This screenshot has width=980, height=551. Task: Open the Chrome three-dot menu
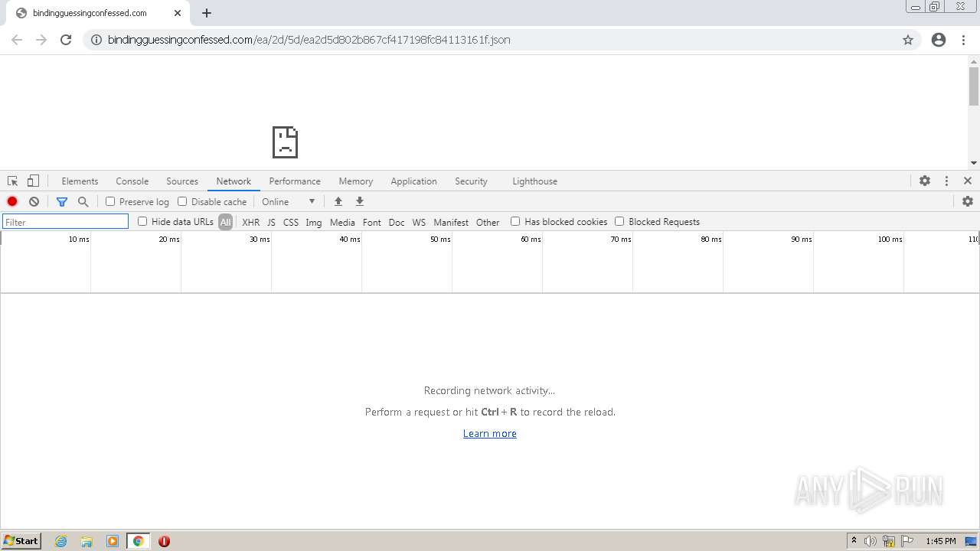click(963, 40)
